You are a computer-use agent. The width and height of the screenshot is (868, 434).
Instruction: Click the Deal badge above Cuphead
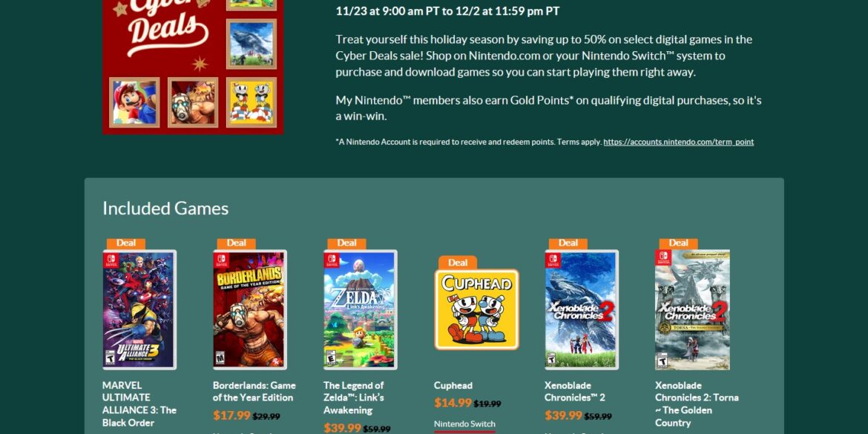(x=458, y=263)
